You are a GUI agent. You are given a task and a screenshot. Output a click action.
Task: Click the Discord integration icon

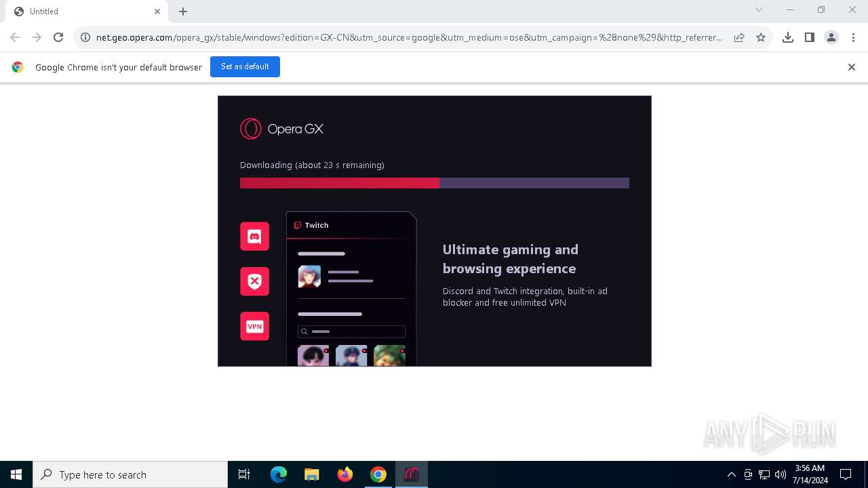click(254, 237)
